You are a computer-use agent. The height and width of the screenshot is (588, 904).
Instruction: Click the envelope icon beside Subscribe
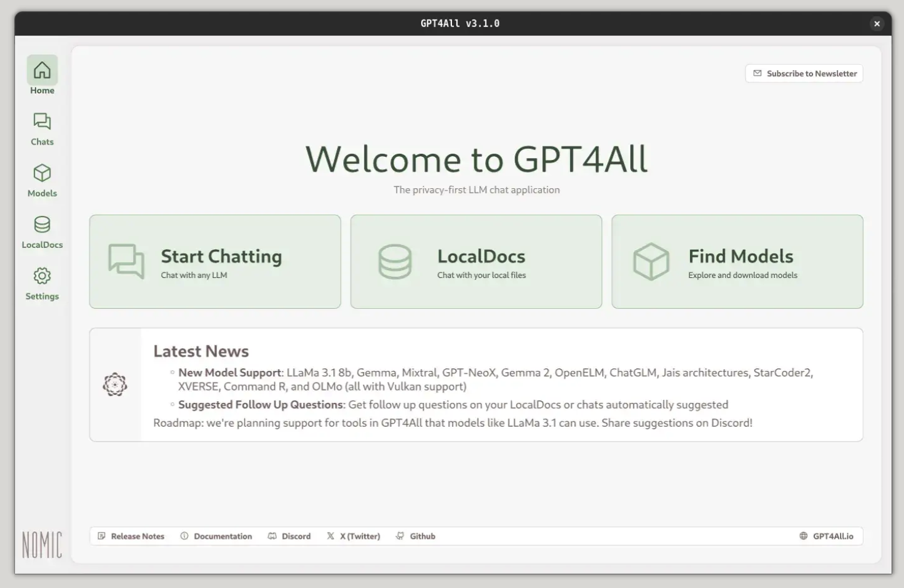pos(758,73)
